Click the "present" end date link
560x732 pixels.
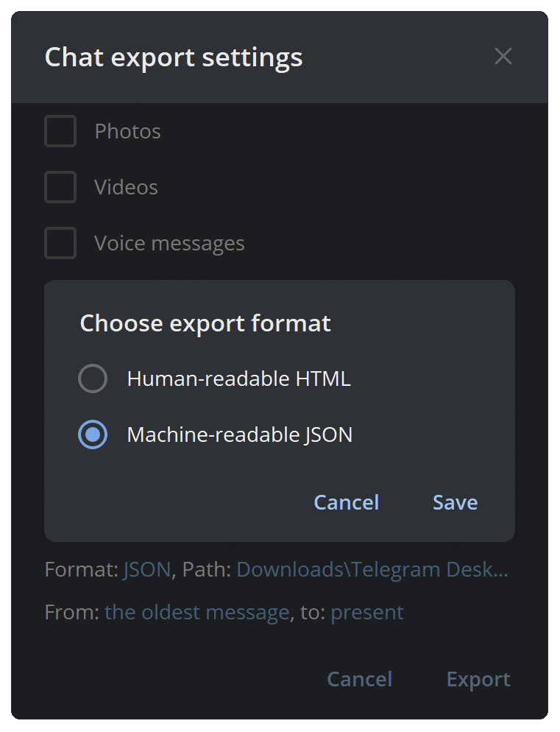[x=367, y=613]
